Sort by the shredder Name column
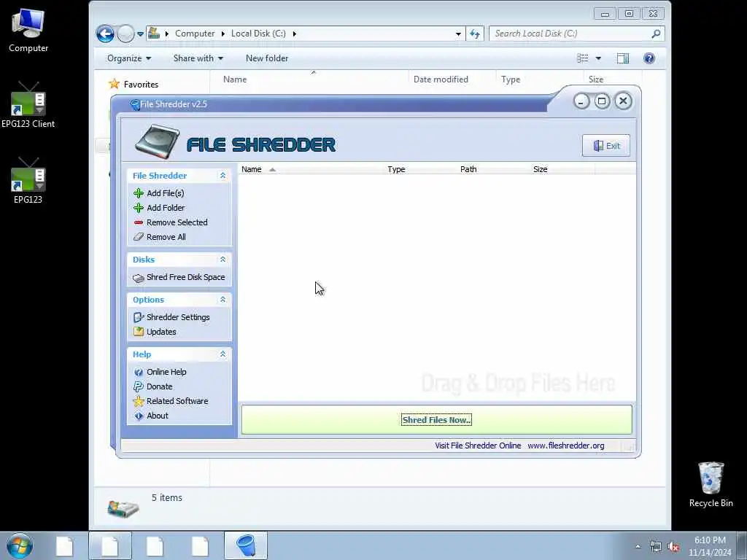The width and height of the screenshot is (747, 560). pyautogui.click(x=311, y=169)
